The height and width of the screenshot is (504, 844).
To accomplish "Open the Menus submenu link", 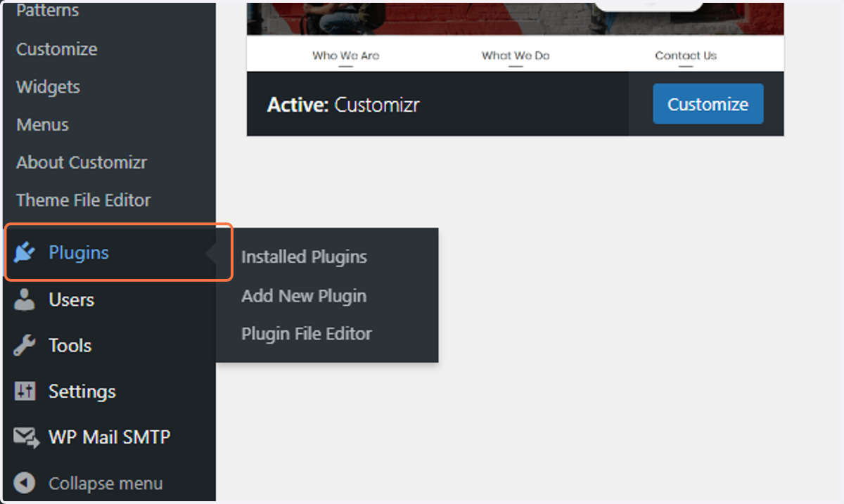I will click(42, 124).
